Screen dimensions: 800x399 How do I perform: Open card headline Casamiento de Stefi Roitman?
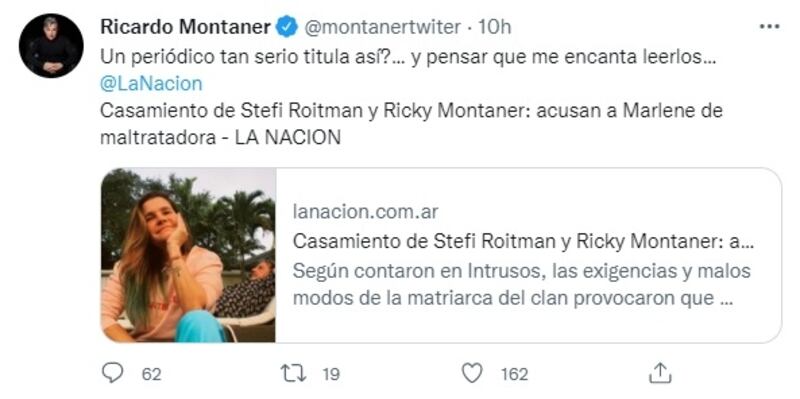[x=523, y=242]
